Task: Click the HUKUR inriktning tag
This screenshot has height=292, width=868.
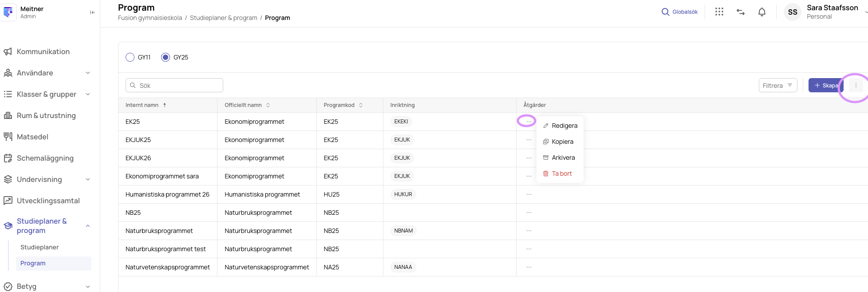Action: click(x=403, y=194)
